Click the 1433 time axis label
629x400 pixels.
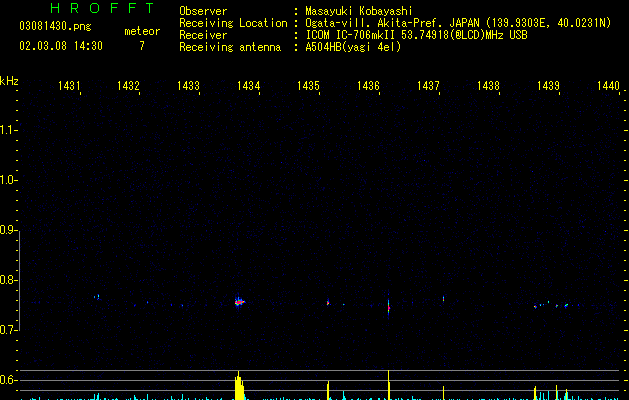click(x=189, y=86)
